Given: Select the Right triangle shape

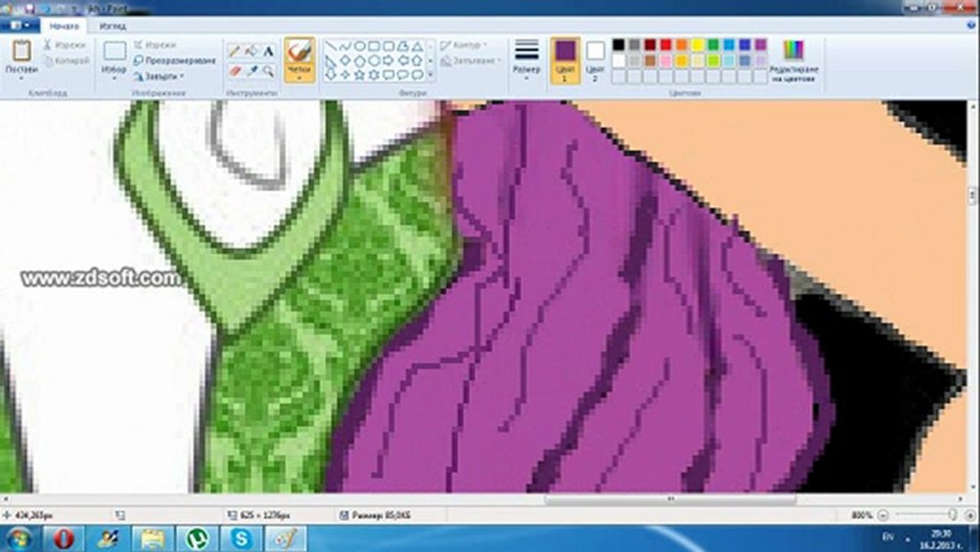Looking at the screenshot, I should pyautogui.click(x=331, y=60).
